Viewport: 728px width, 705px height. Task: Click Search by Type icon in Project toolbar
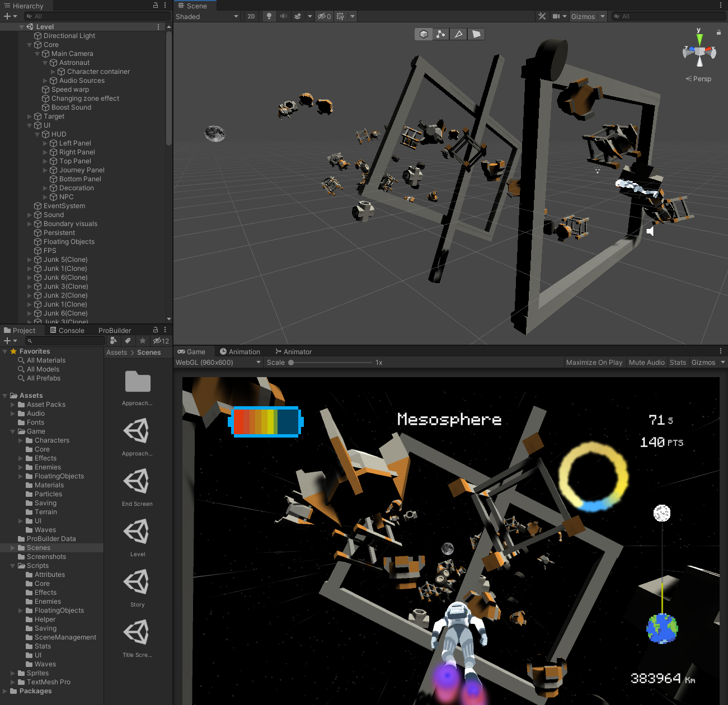click(x=114, y=340)
